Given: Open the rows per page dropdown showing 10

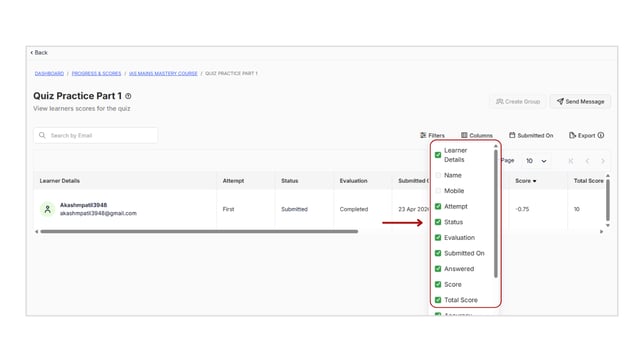Looking at the screenshot, I should point(536,161).
